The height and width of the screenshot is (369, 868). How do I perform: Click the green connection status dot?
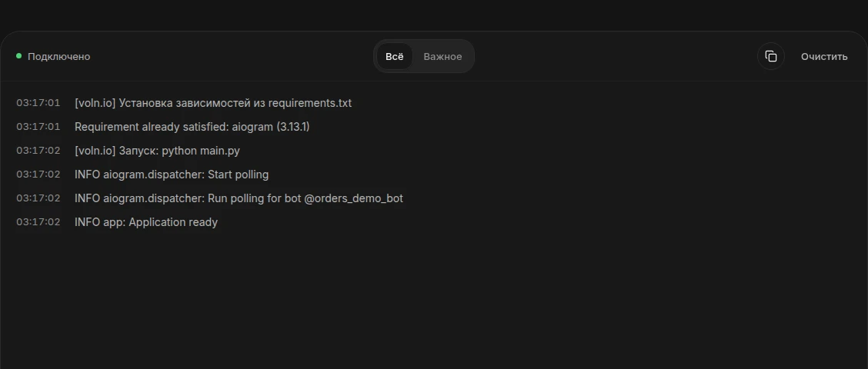[x=18, y=56]
